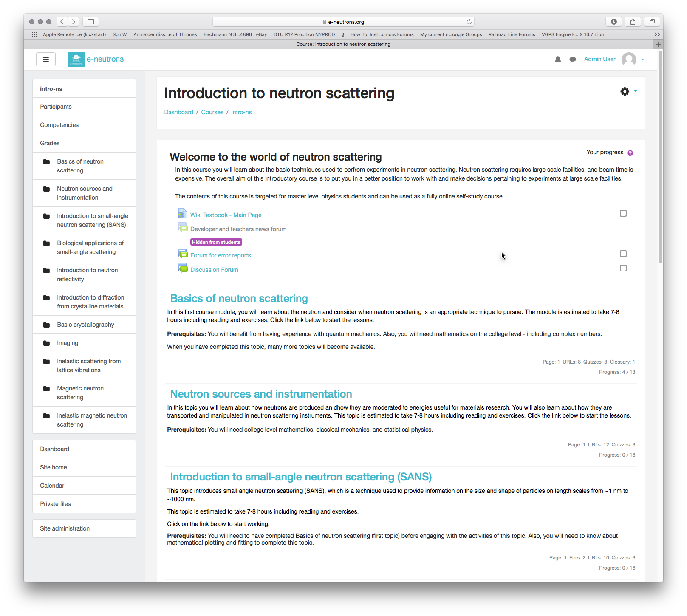Open the hamburger navigation menu
687x616 pixels.
click(x=45, y=59)
